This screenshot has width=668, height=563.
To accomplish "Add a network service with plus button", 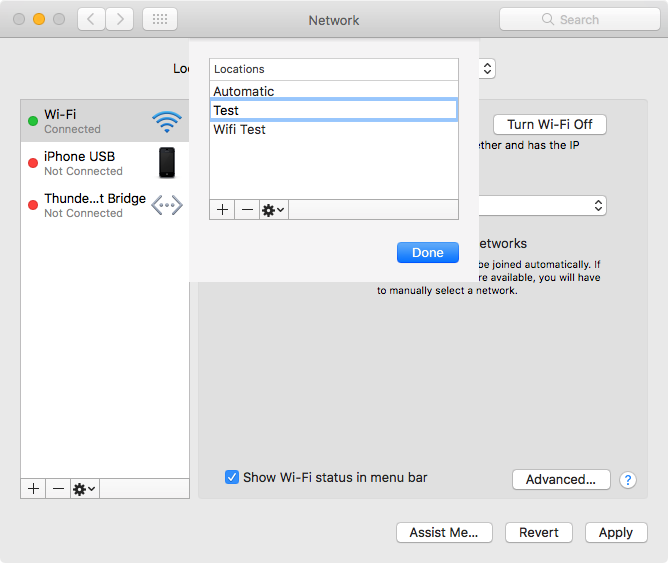I will tap(33, 488).
